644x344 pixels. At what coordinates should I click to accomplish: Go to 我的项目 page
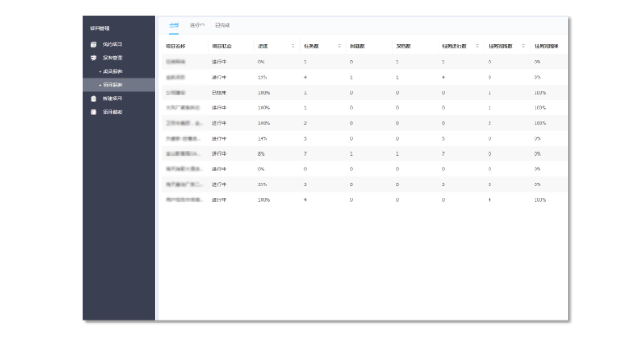(113, 44)
